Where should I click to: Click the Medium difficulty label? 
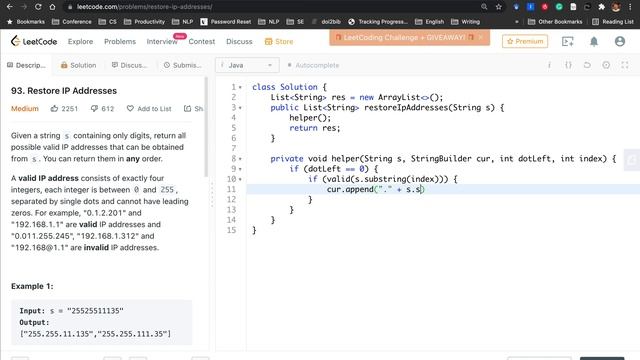click(x=25, y=109)
